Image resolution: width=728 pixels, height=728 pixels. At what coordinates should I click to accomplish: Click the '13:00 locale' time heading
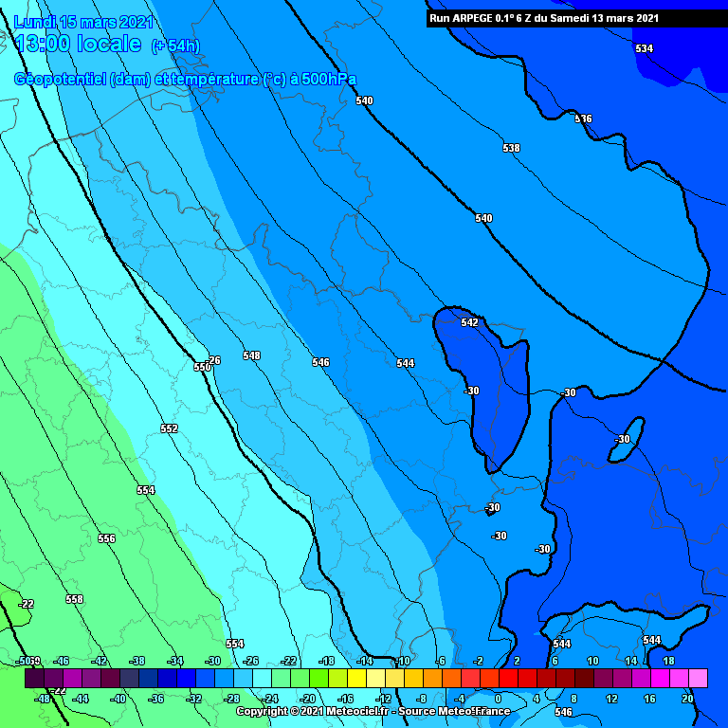pyautogui.click(x=78, y=45)
